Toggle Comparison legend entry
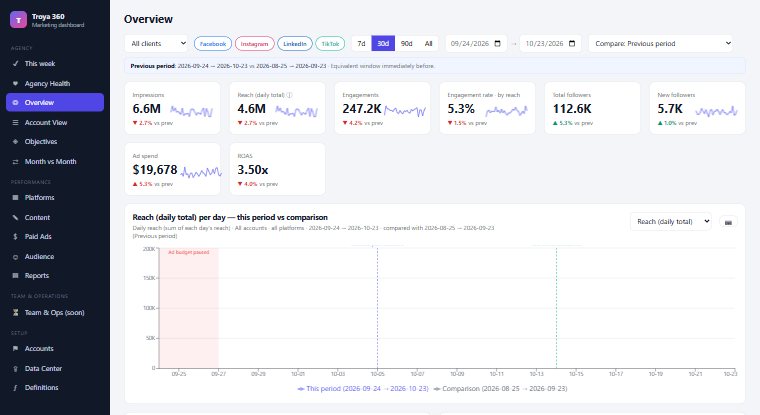 [500, 389]
